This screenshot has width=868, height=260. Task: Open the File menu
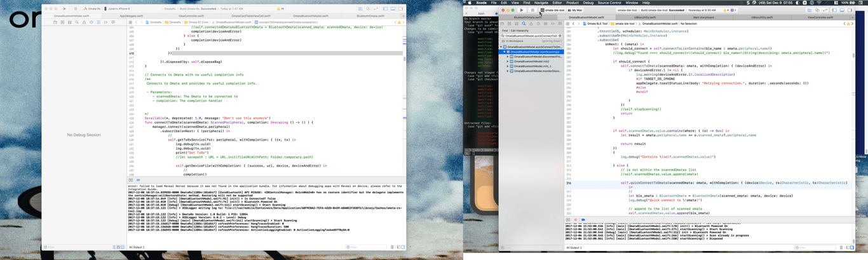point(494,3)
